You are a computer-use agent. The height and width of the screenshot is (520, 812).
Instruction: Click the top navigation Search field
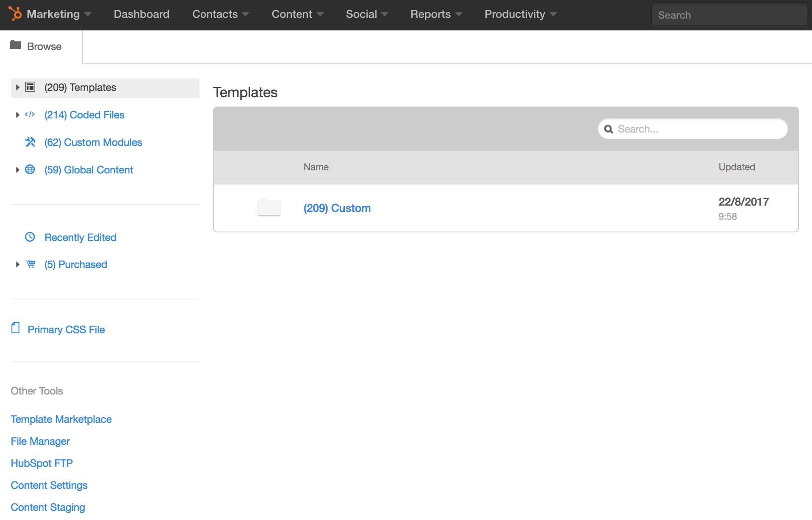[729, 14]
